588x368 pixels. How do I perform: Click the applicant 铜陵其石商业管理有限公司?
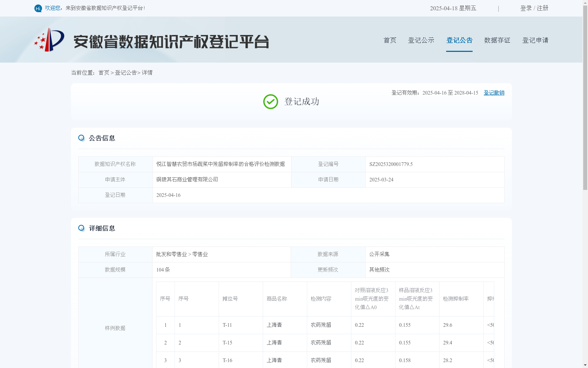coord(187,180)
